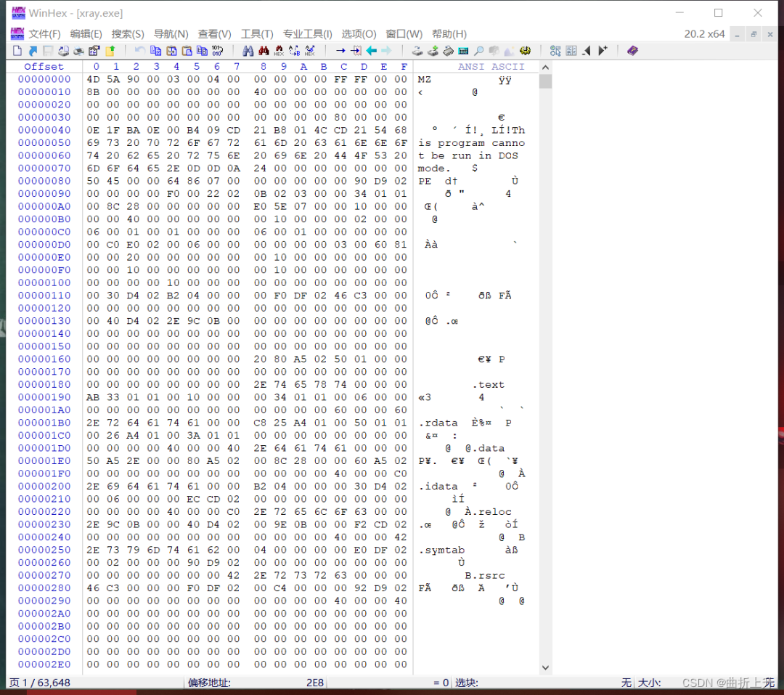The height and width of the screenshot is (695, 784).
Task: Click the open folder icon with green arrow
Action: (x=110, y=51)
